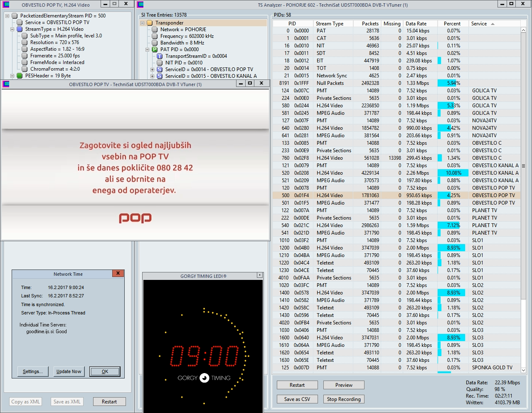
Task: Select Bandwidth = 8 MHz tree item
Action: [x=182, y=43]
